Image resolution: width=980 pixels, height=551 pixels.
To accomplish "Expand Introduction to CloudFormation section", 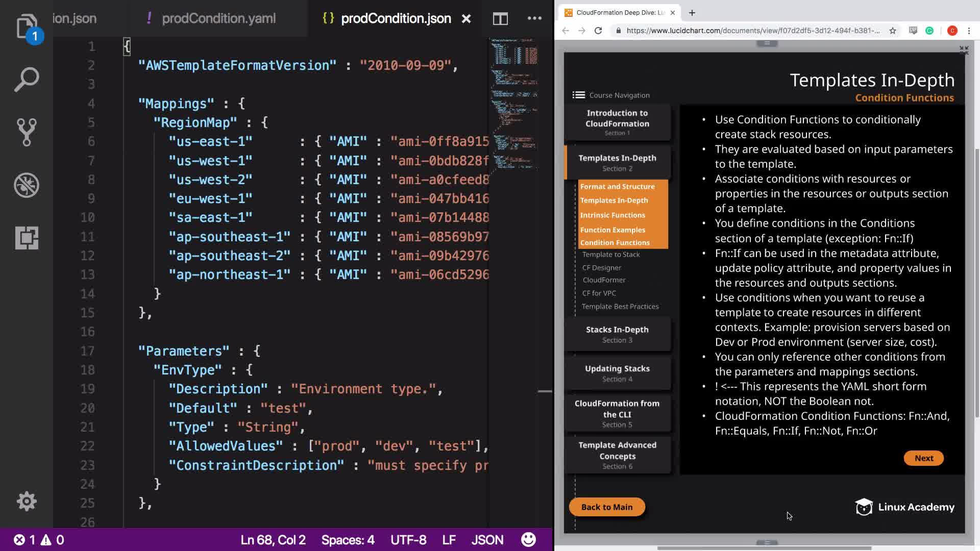I will pos(617,122).
